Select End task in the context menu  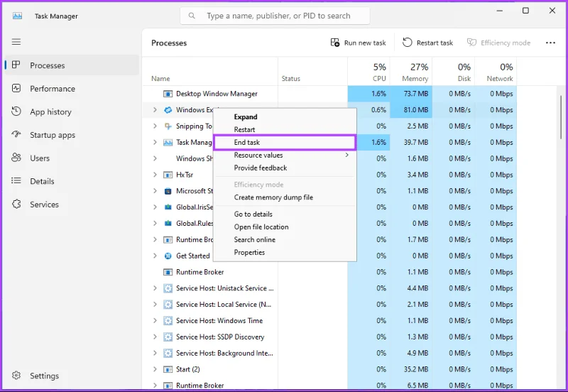pyautogui.click(x=285, y=142)
